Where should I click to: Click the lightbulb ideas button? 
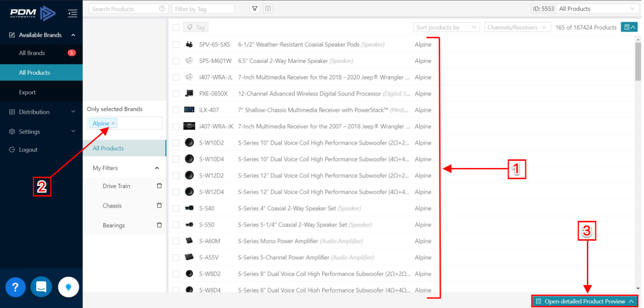[68, 287]
